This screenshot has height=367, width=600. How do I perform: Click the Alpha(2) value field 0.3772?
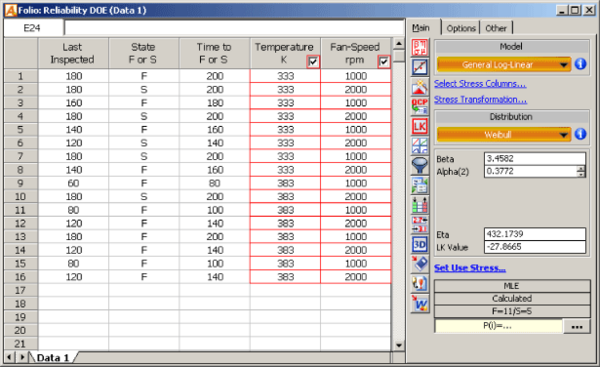pyautogui.click(x=530, y=171)
